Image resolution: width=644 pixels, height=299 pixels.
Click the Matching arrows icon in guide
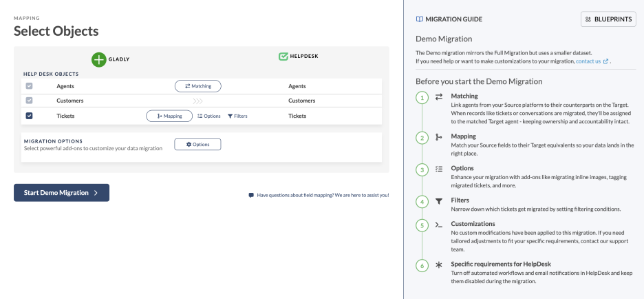(439, 96)
